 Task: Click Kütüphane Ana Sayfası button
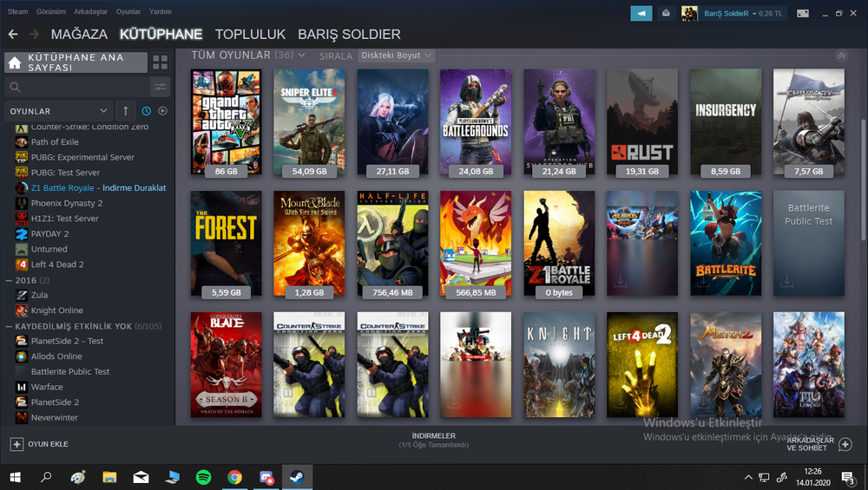[76, 62]
